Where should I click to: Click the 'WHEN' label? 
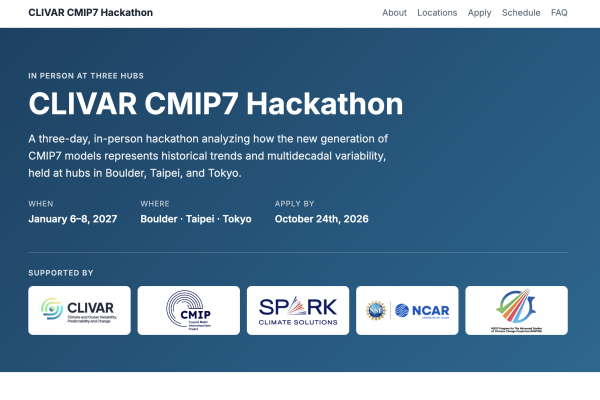point(41,204)
